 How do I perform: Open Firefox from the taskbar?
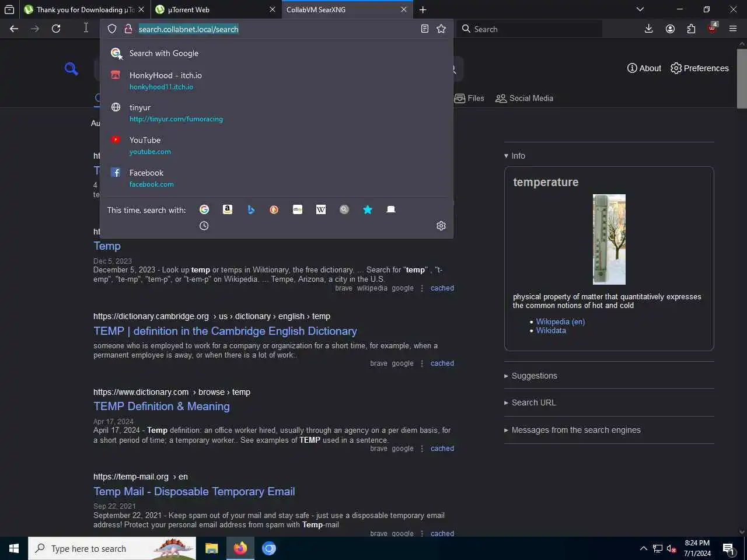[x=240, y=548]
